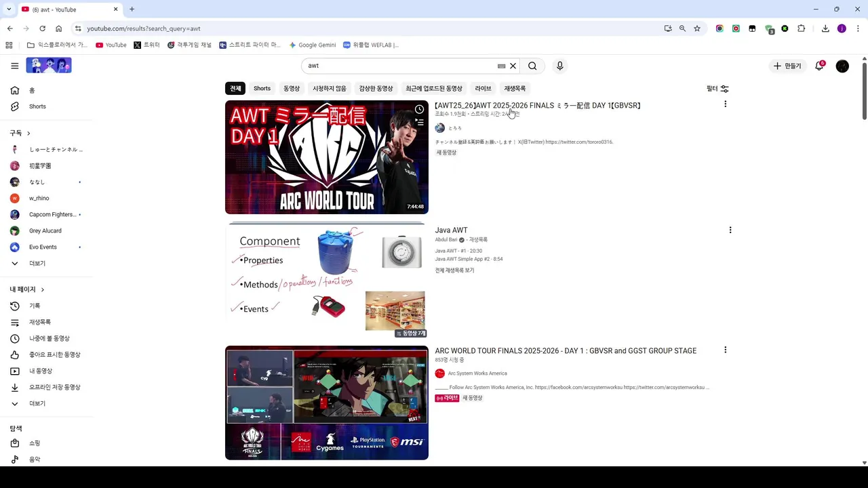Click the YouTube logo doodle
Image resolution: width=868 pixels, height=488 pixels.
pos(49,65)
